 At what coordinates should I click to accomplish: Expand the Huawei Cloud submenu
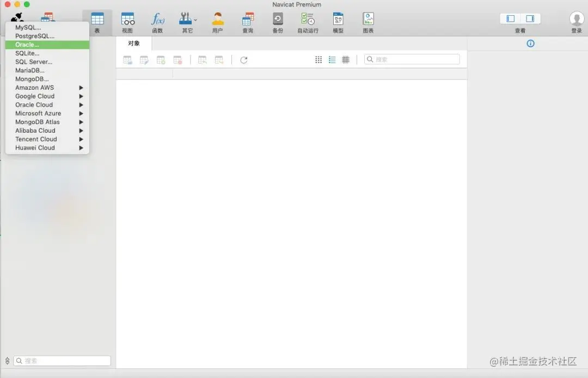47,148
